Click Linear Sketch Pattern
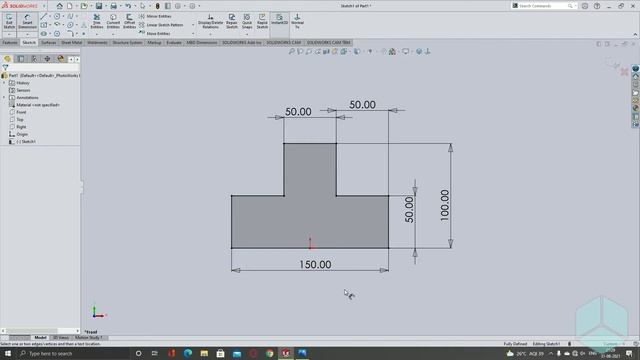The width and height of the screenshot is (640, 360). pyautogui.click(x=161, y=25)
